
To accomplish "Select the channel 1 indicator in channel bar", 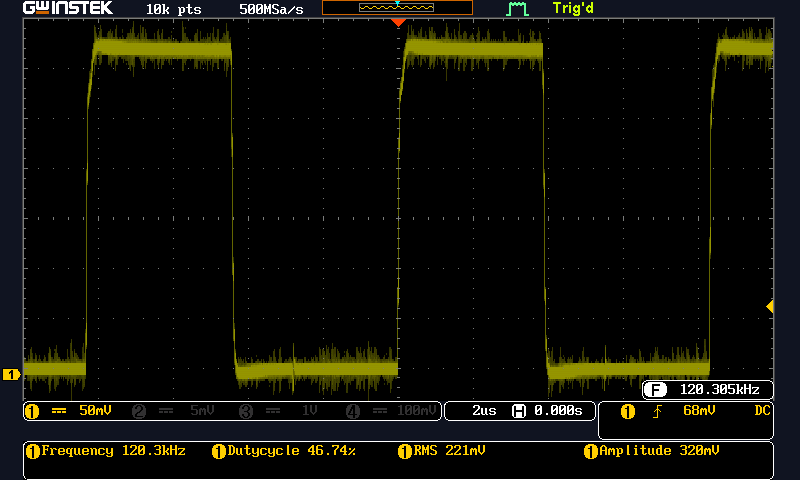I will 32,411.
